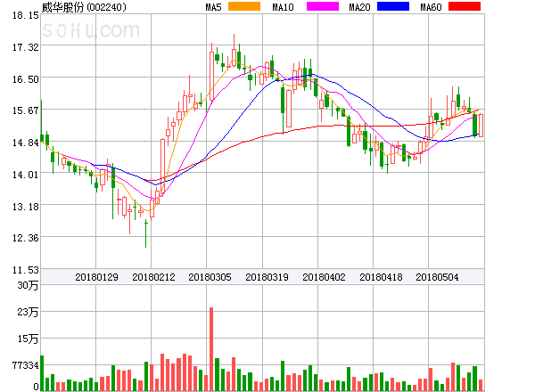
Task: Click the 14.84 price axis label
Action: (26, 143)
